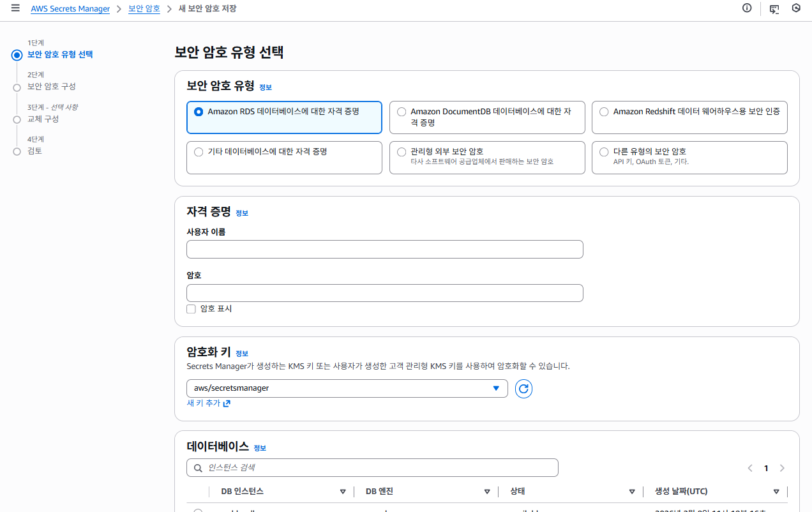Click the search magnifier in instance search

coord(197,468)
